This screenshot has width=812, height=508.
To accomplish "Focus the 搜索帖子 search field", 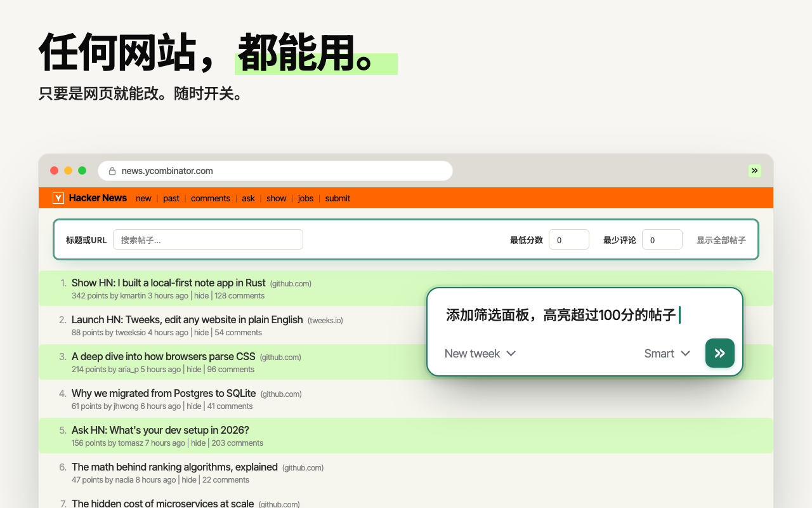I will pyautogui.click(x=208, y=239).
